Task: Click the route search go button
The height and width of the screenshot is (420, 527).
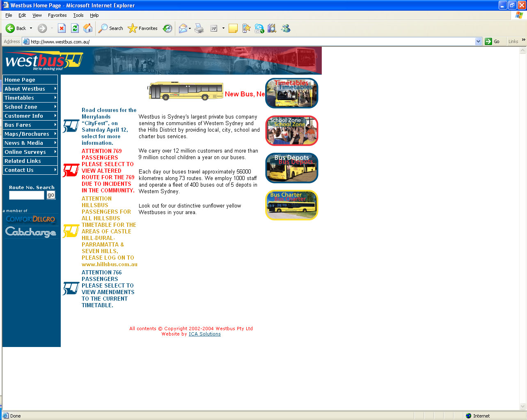Action: [50, 195]
